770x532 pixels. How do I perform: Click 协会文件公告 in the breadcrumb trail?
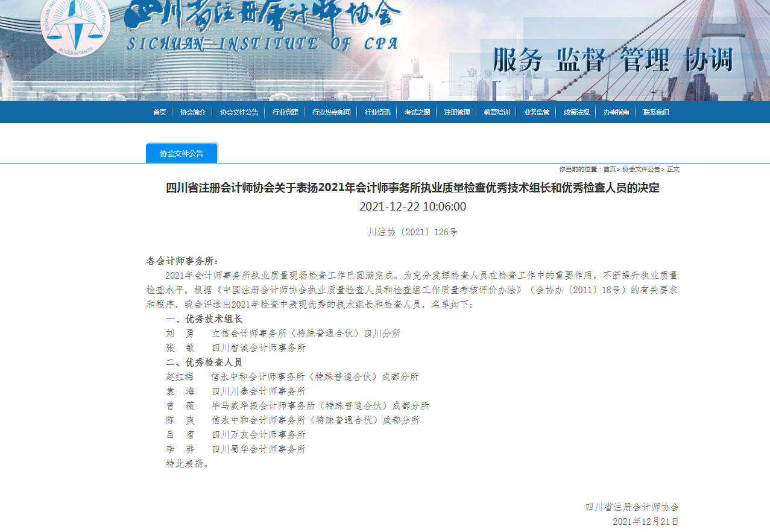641,169
